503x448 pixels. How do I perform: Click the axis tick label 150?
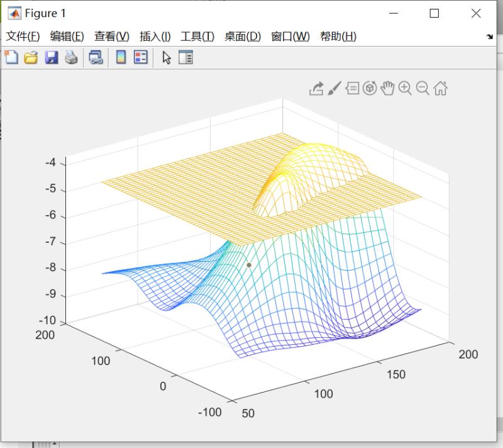(x=396, y=374)
